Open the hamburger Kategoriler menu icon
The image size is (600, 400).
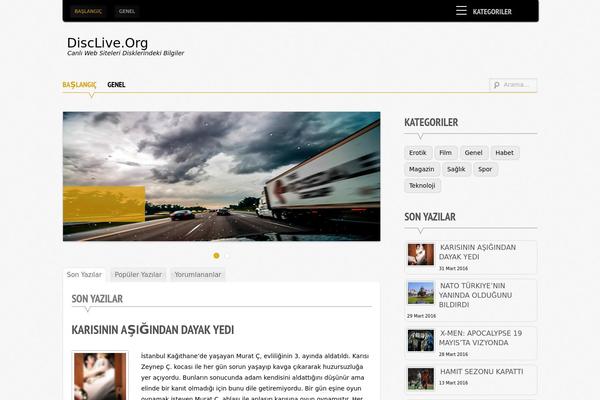[461, 11]
